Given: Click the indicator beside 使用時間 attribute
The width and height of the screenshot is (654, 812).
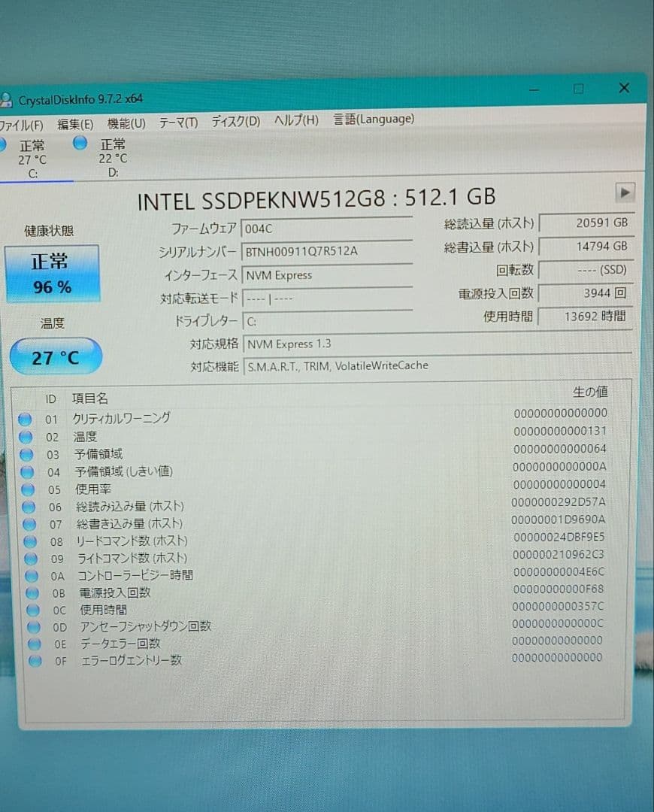Looking at the screenshot, I should click(32, 610).
